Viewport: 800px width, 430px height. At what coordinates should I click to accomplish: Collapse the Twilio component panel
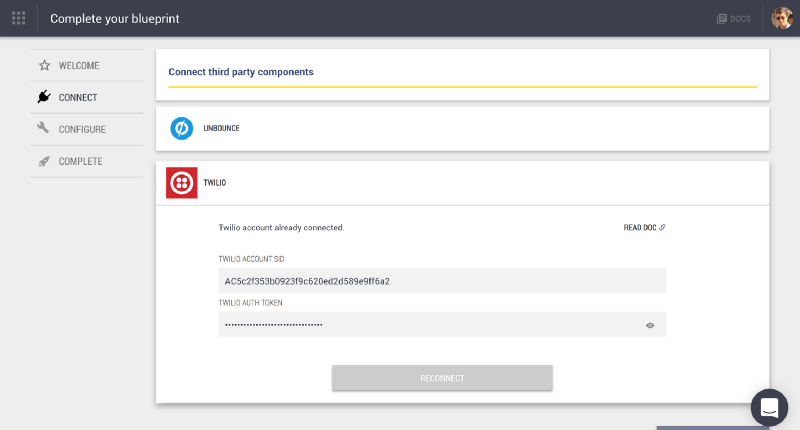462,183
